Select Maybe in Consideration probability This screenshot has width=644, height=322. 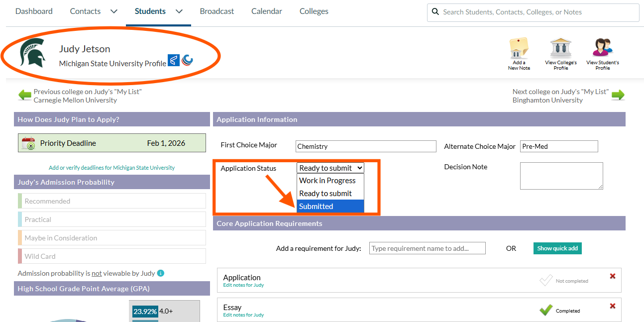[x=112, y=238]
